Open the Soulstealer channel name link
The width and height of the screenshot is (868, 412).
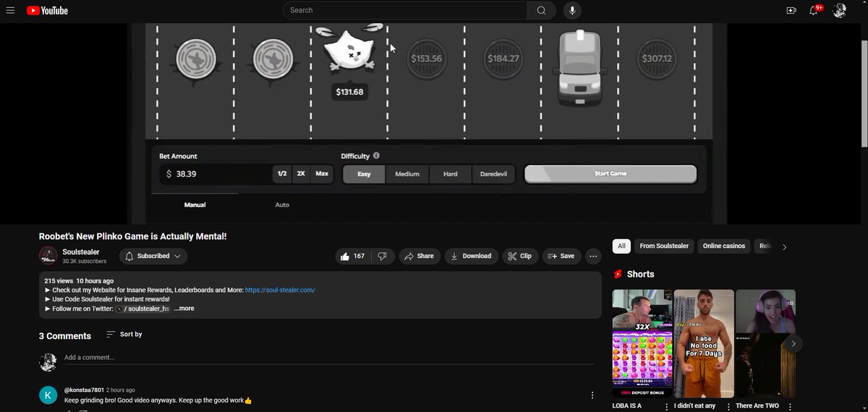coord(81,252)
